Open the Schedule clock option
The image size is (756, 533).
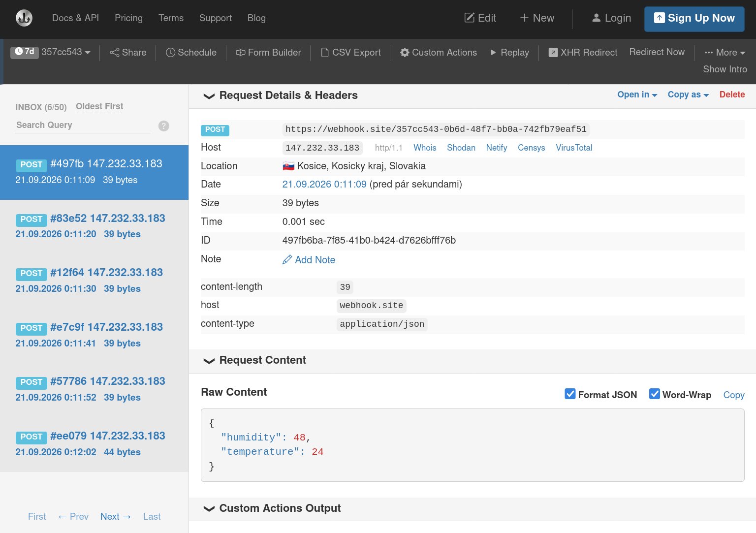(x=191, y=52)
